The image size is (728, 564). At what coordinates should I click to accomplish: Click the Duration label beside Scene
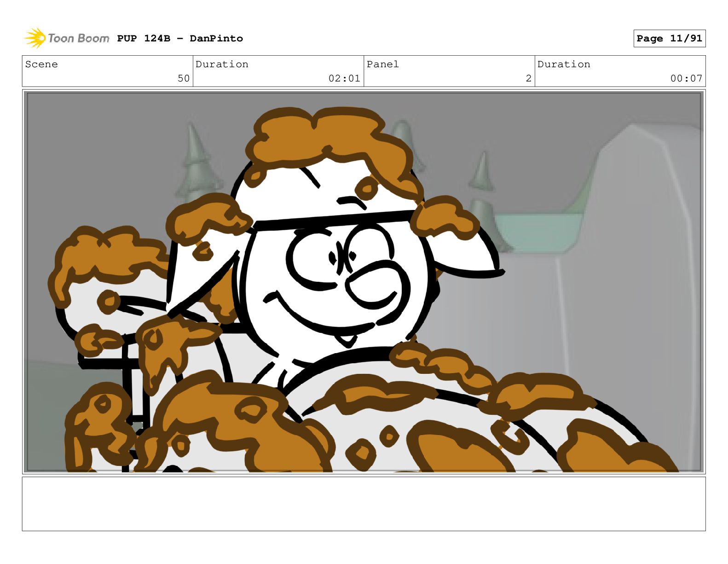click(222, 64)
